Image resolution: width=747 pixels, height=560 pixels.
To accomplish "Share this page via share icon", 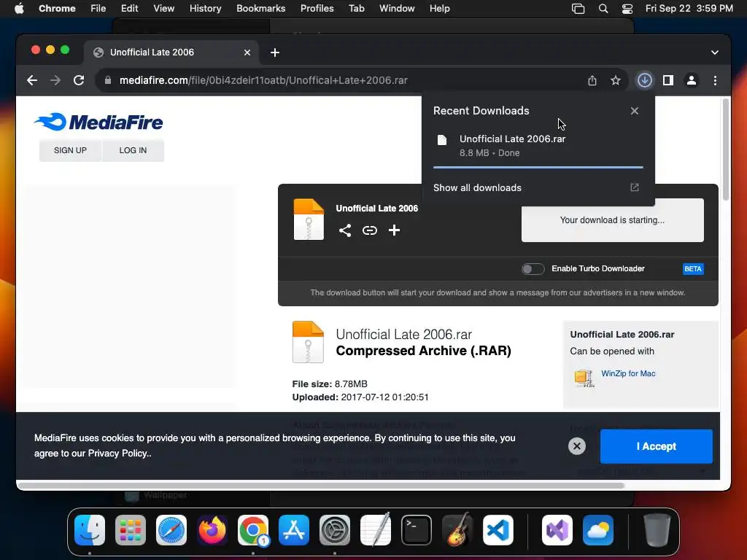I will coord(592,80).
